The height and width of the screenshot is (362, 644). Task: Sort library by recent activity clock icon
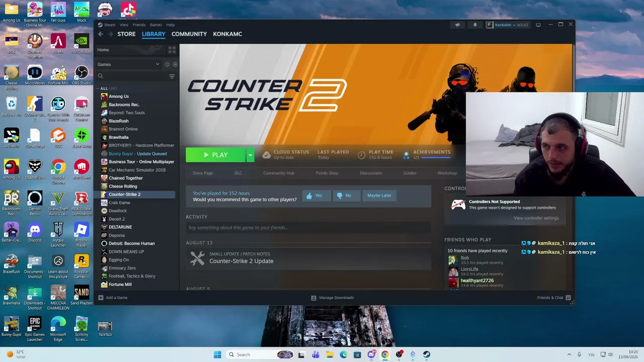point(167,64)
